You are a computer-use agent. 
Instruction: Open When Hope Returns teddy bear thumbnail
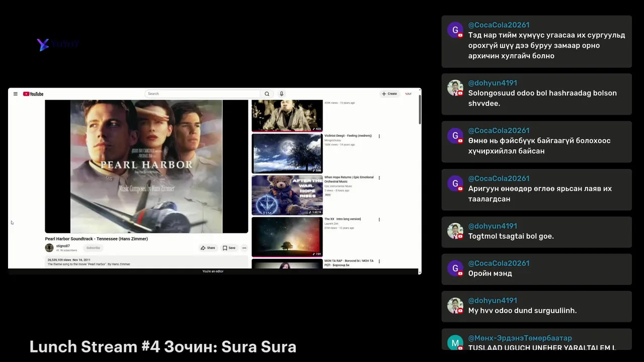point(287,195)
